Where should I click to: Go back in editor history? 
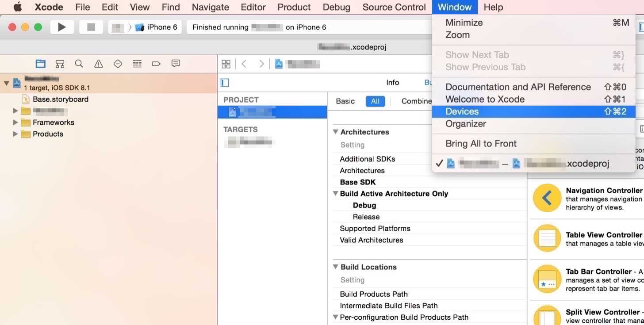244,64
